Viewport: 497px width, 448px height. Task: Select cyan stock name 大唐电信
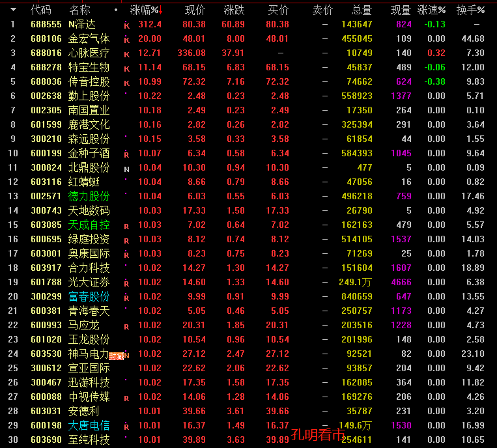click(x=89, y=425)
